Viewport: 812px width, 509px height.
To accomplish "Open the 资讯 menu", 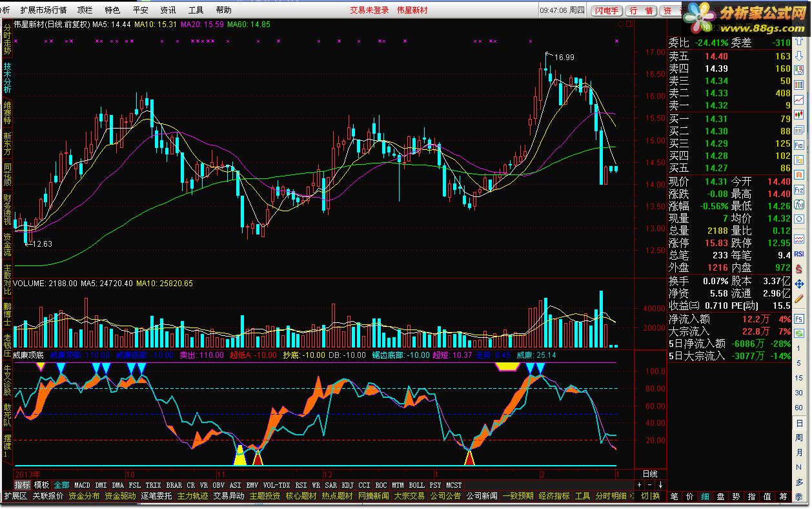I will click(168, 10).
